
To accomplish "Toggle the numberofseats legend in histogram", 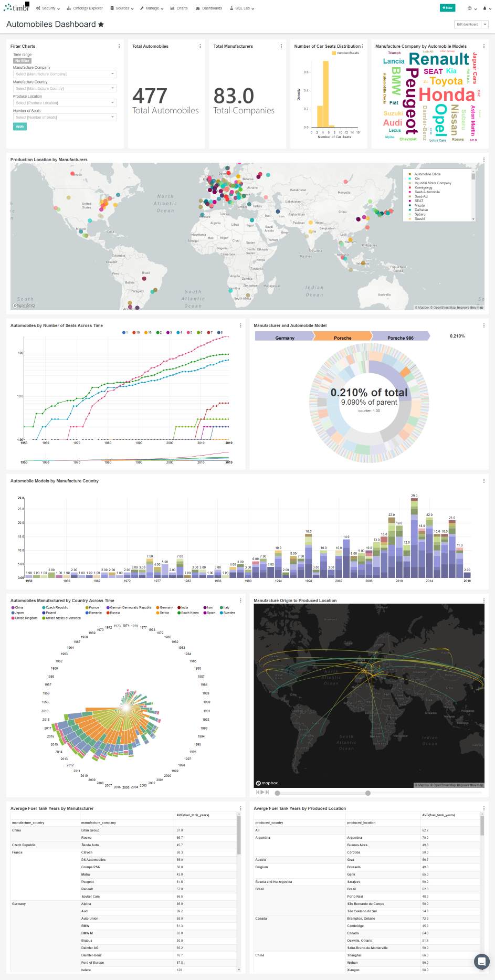I will 345,53.
